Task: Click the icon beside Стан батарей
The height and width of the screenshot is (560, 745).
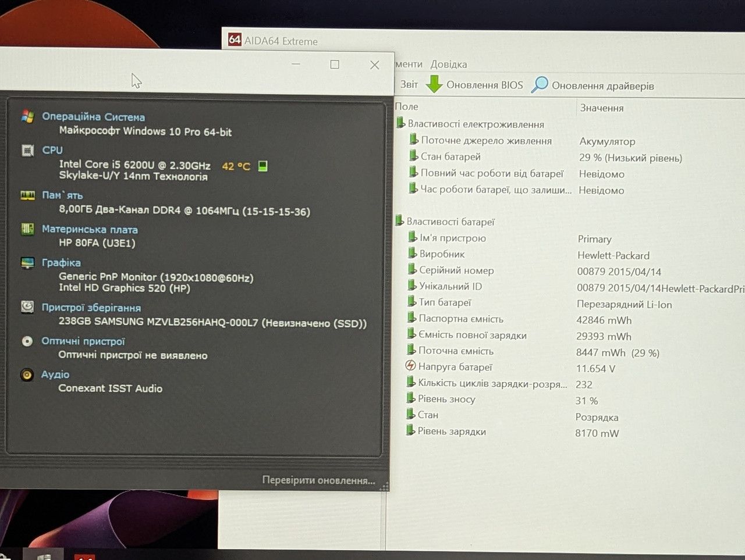Action: pos(413,155)
